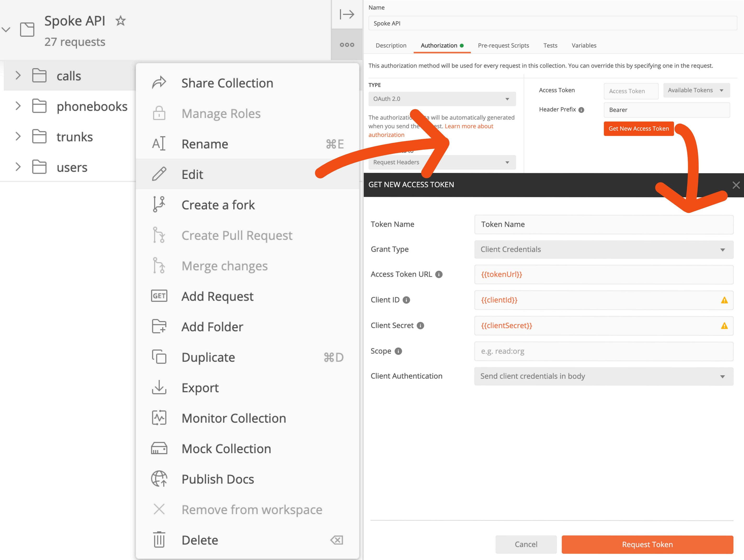Click the Delete trash icon
Image resolution: width=744 pixels, height=560 pixels.
(159, 540)
